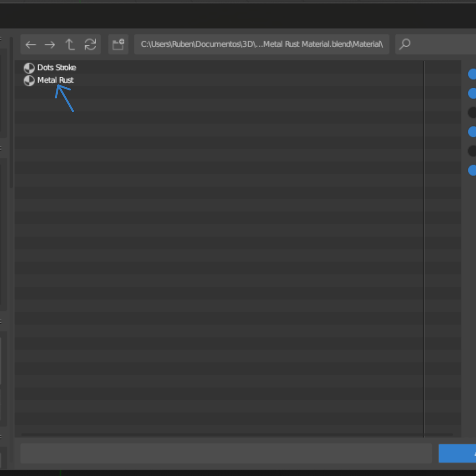Select the Metal Rust material name
476x476 pixels.
56,80
